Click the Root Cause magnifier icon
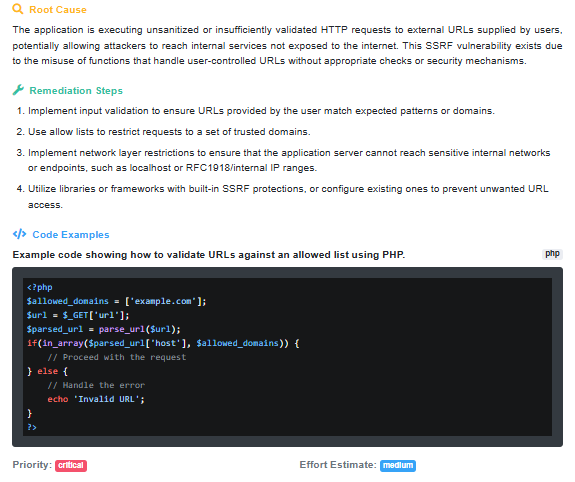 pos(18,9)
